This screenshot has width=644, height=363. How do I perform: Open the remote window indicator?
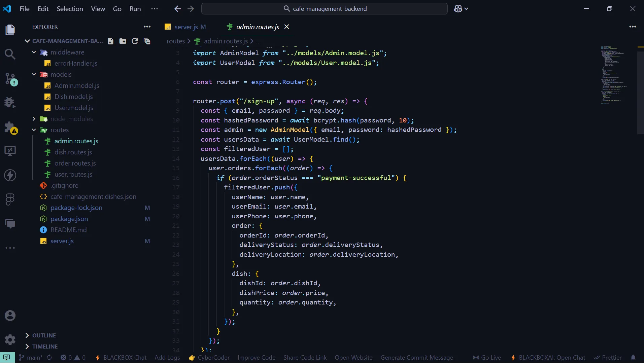tap(7, 357)
